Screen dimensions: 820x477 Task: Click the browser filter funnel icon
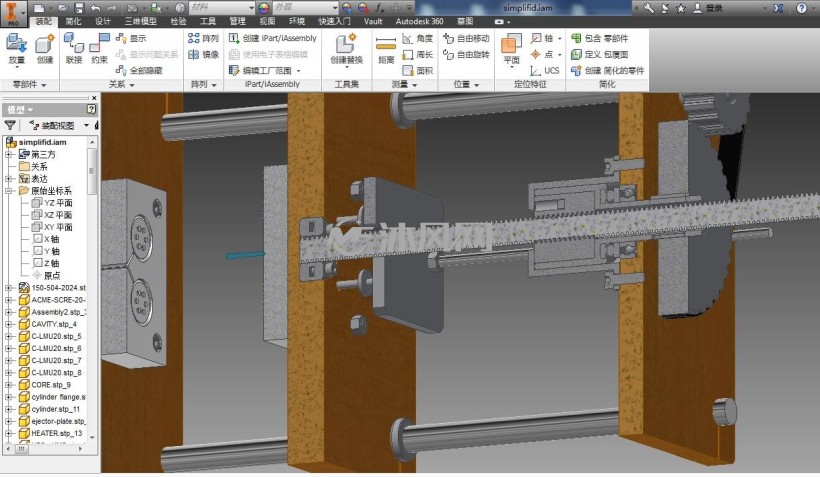[x=10, y=125]
